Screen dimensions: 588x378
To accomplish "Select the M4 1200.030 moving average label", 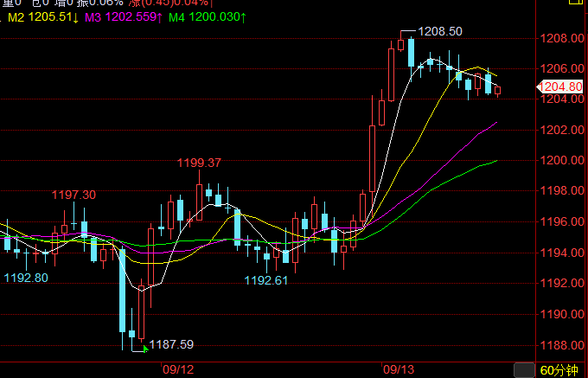I will pyautogui.click(x=208, y=17).
